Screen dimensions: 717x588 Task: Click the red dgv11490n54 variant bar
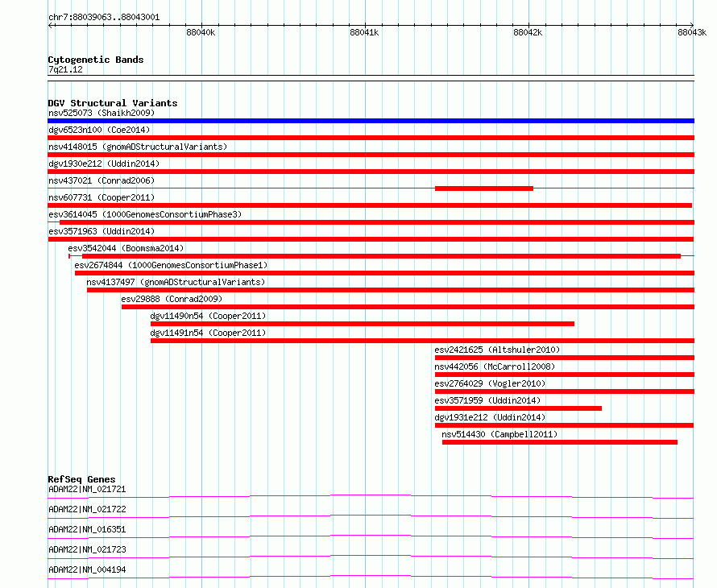[363, 324]
